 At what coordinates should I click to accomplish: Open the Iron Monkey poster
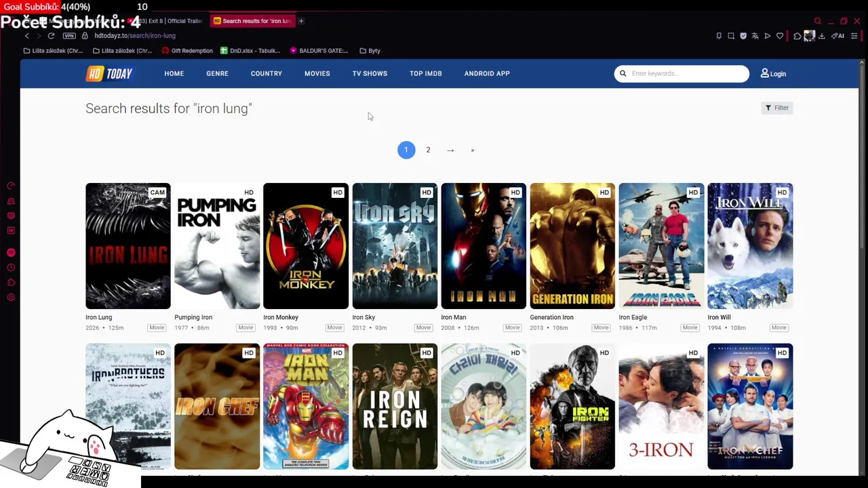tap(306, 246)
